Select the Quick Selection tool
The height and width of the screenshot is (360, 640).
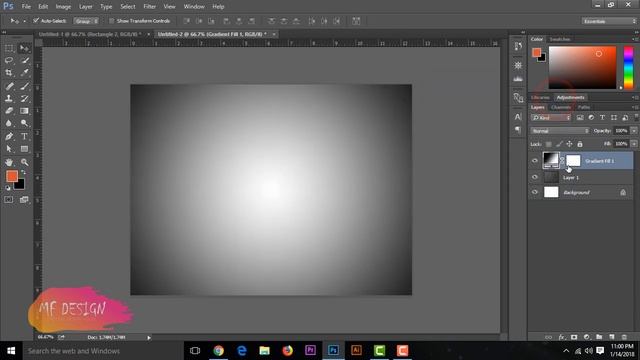(24, 60)
